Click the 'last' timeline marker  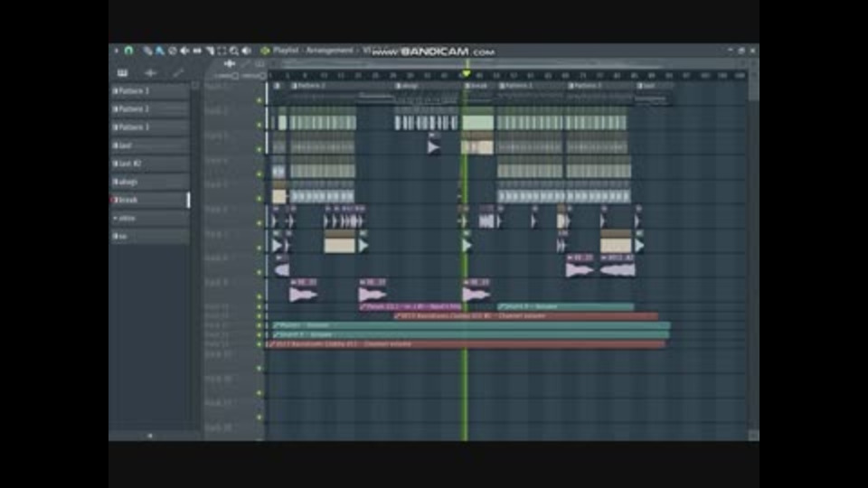(646, 86)
